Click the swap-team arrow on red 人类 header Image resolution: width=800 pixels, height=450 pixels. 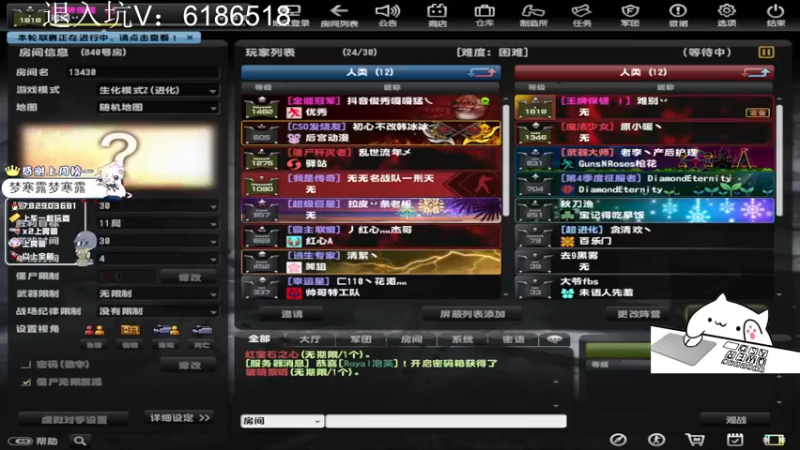[x=756, y=72]
